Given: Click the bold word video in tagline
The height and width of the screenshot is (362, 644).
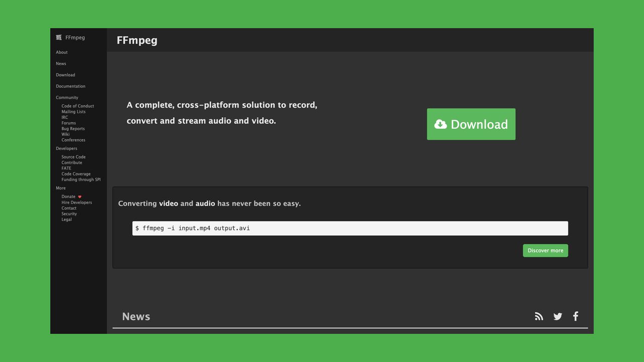Looking at the screenshot, I should pos(169,204).
